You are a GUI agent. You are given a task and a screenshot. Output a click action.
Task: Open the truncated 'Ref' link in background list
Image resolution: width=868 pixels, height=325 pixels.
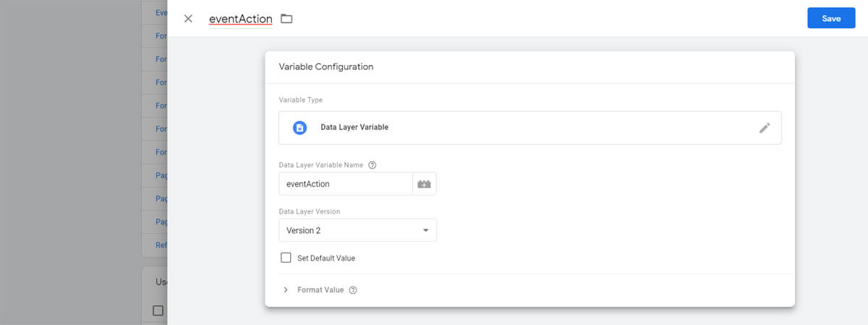coord(161,245)
